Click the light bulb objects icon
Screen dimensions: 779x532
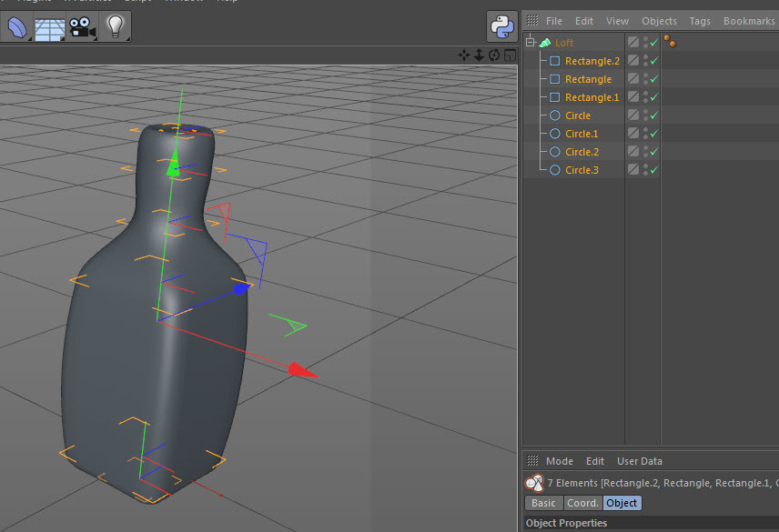[x=116, y=27]
